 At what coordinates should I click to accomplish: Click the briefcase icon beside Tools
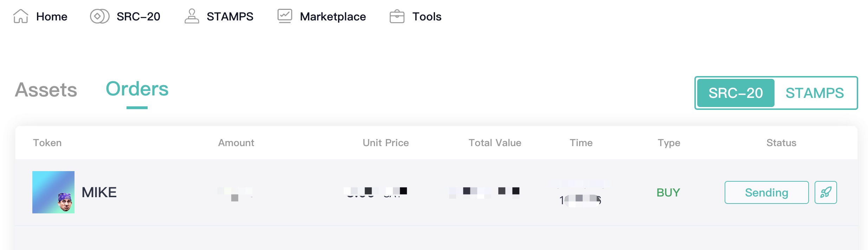397,16
